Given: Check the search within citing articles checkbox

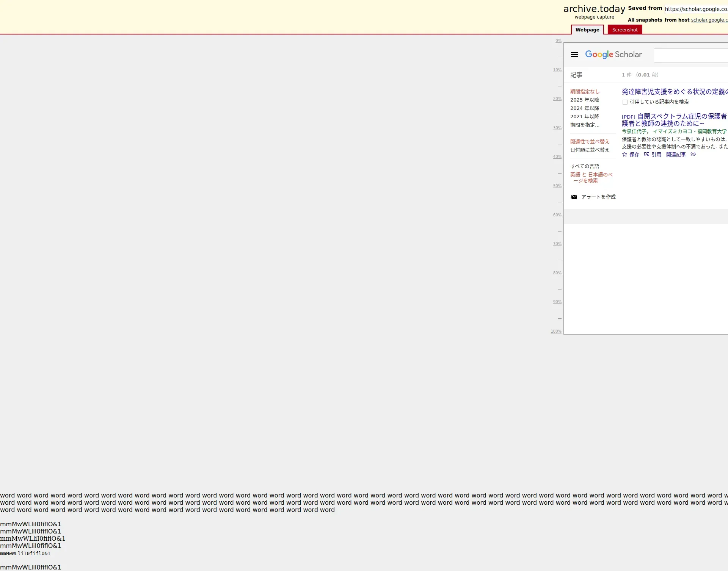Looking at the screenshot, I should pyautogui.click(x=625, y=102).
